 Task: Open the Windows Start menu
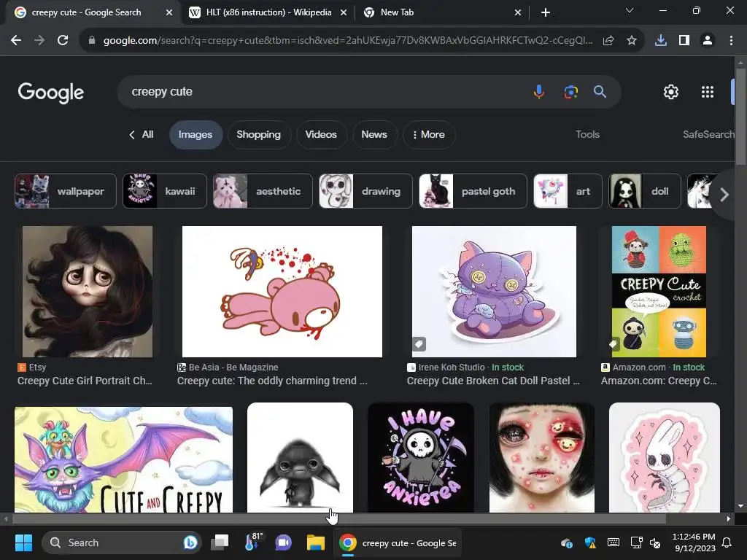click(23, 542)
